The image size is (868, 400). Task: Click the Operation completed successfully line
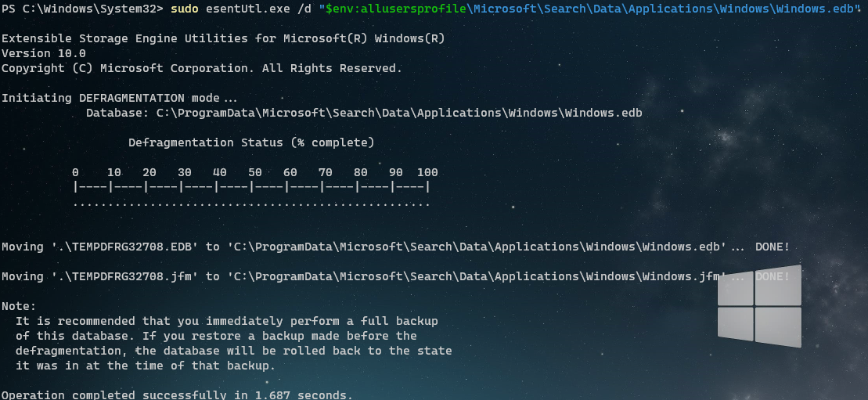click(177, 395)
